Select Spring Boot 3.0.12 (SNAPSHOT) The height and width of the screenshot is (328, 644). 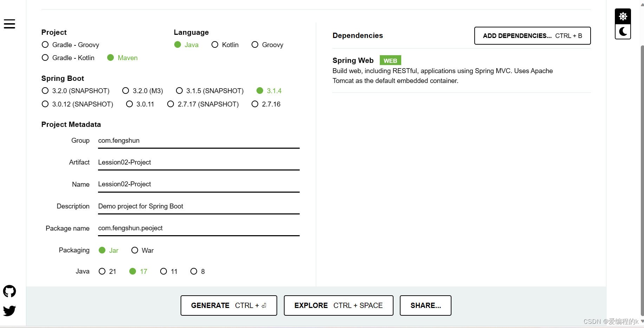[77, 104]
